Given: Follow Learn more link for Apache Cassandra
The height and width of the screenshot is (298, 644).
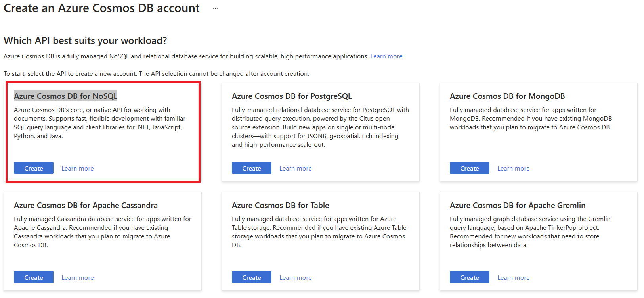Looking at the screenshot, I should coord(77,278).
